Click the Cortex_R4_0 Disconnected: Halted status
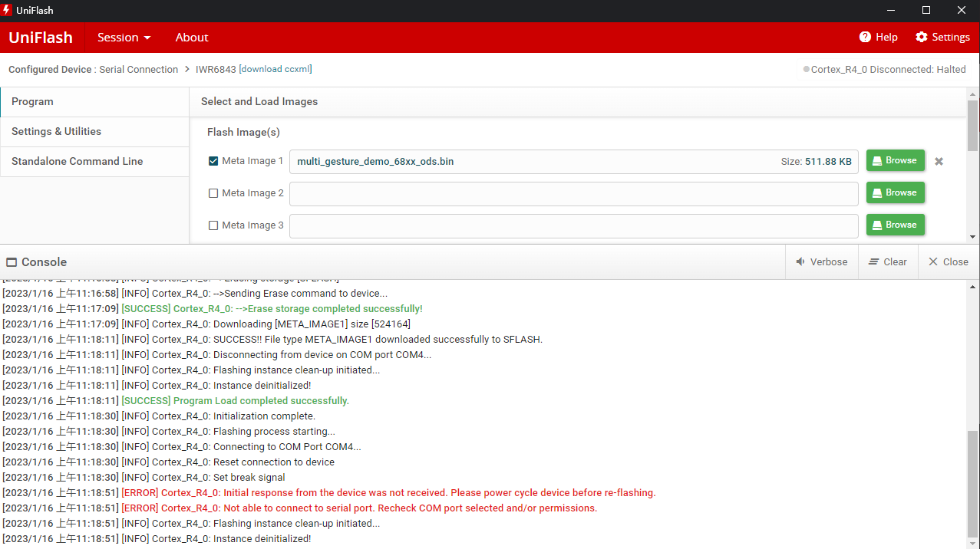Screen dimensions: 980x549 884,69
